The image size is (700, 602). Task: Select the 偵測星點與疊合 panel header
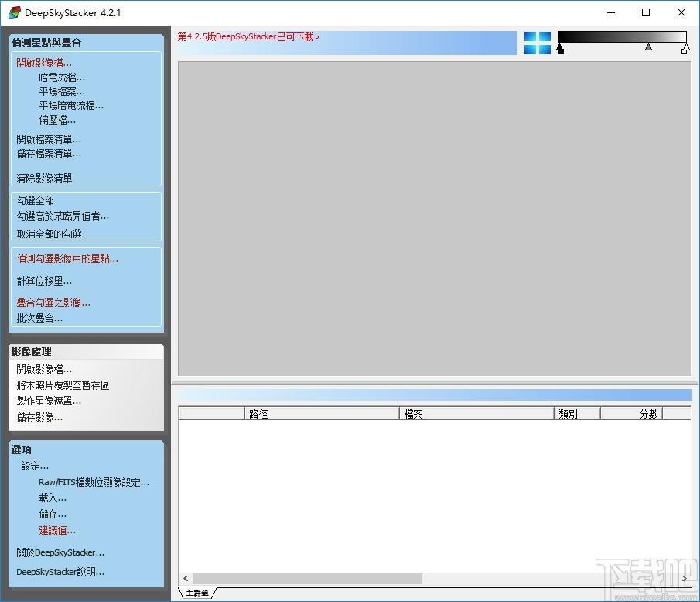tap(46, 43)
